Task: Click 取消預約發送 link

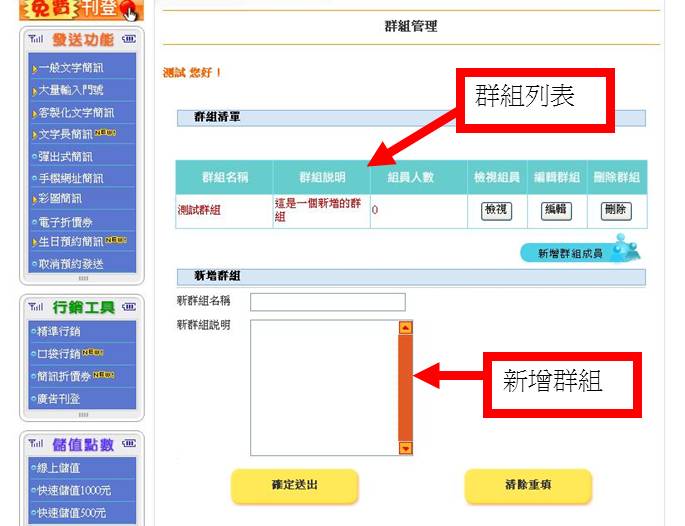Action: (x=71, y=264)
